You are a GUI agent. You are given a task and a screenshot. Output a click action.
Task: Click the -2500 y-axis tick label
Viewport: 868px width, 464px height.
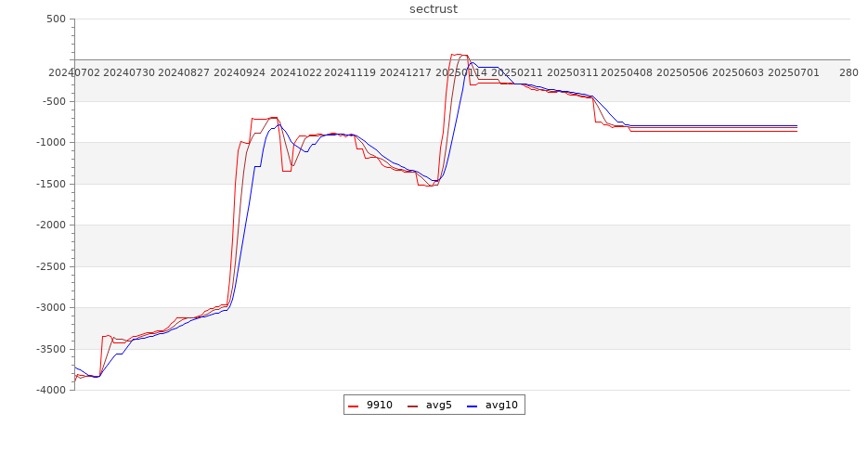(x=49, y=266)
